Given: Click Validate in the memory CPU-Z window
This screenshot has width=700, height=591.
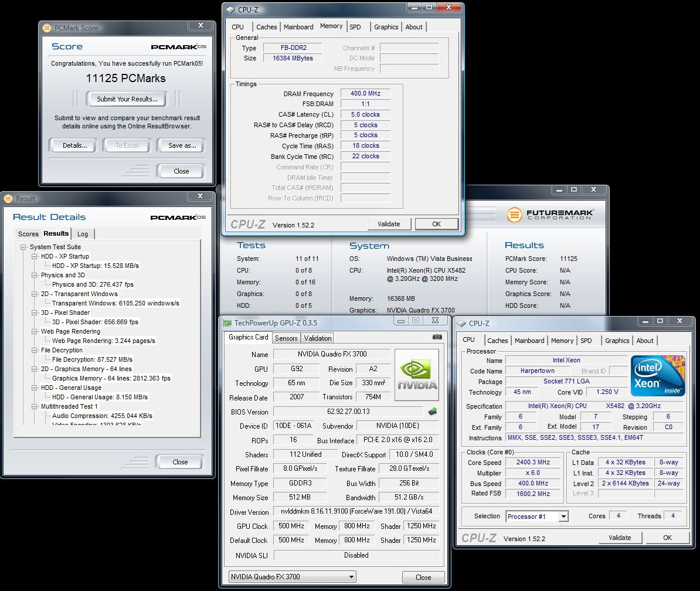Looking at the screenshot, I should [x=389, y=224].
